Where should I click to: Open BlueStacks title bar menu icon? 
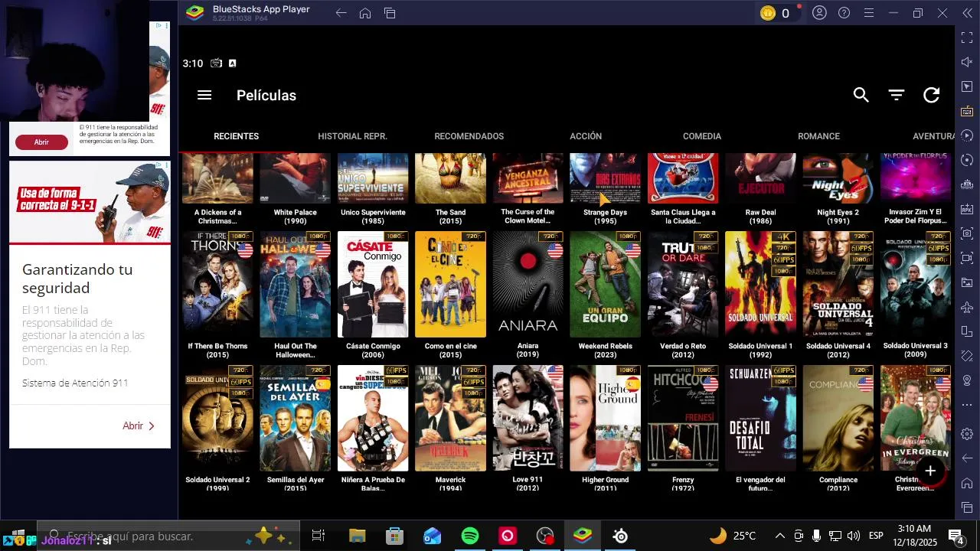tap(868, 13)
